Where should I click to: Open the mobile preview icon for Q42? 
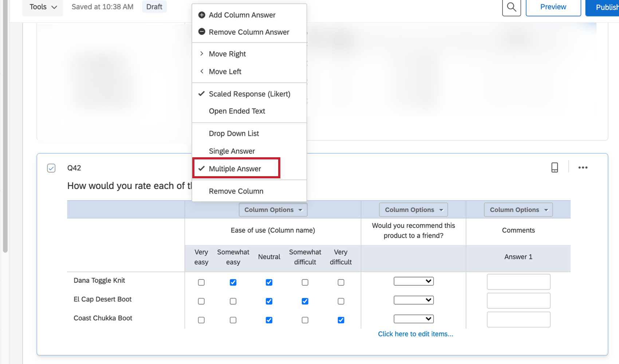pyautogui.click(x=555, y=167)
